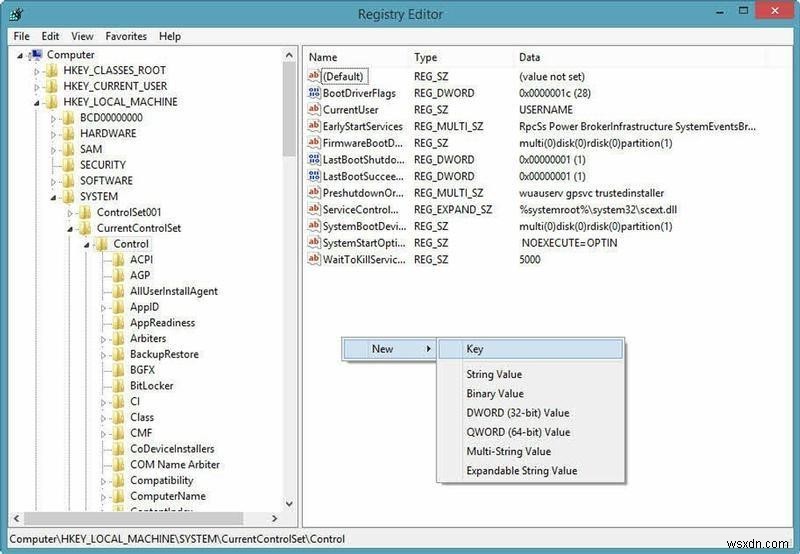Select the CoDeviceInstallers key
Screen dimensions: 800x554
172,449
